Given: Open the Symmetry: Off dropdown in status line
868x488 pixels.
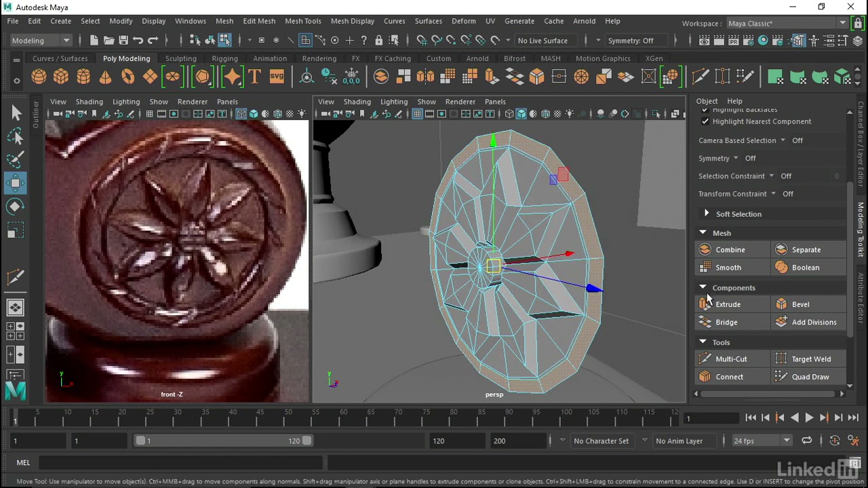Looking at the screenshot, I should pos(636,41).
